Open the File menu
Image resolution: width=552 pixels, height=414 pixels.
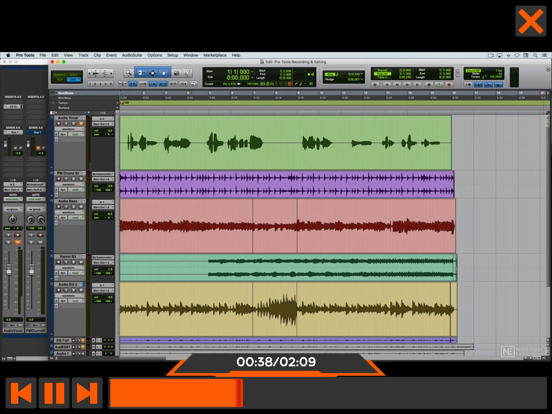coord(43,55)
